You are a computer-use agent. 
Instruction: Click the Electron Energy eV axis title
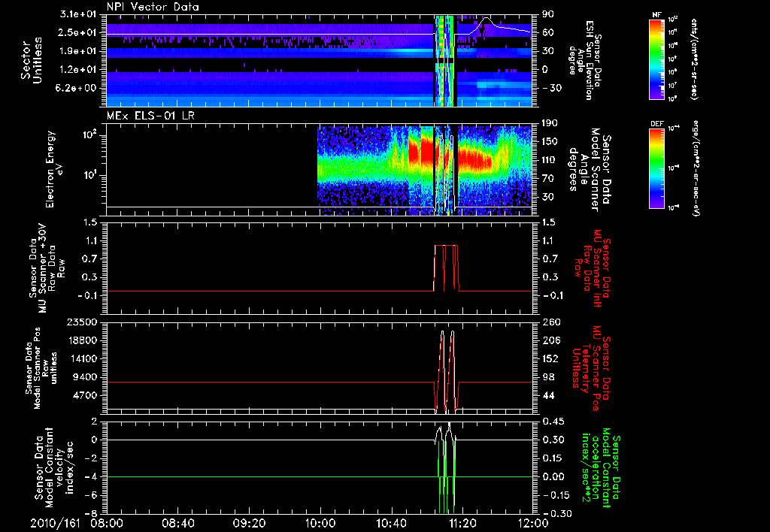pyautogui.click(x=54, y=169)
